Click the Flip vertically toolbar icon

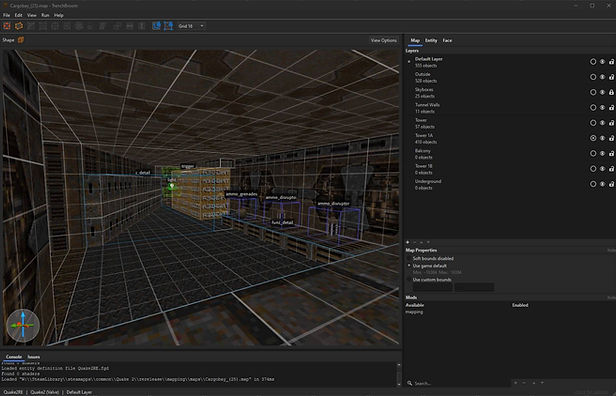pos(142,26)
